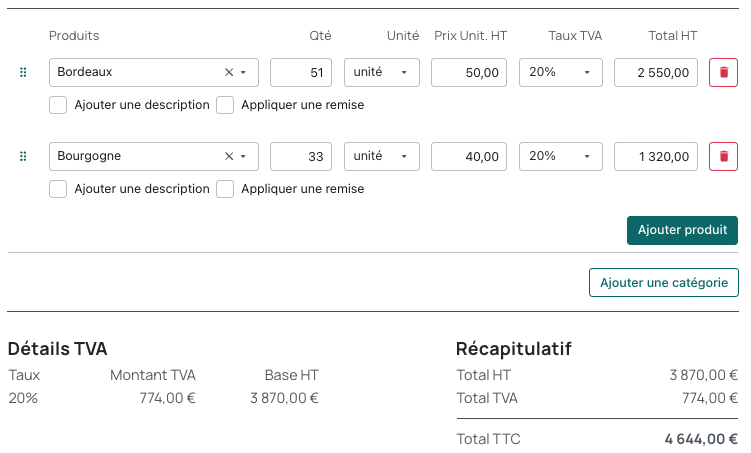The width and height of the screenshot is (751, 453).
Task: Enable description for the Bordeaux line
Action: coord(58,105)
